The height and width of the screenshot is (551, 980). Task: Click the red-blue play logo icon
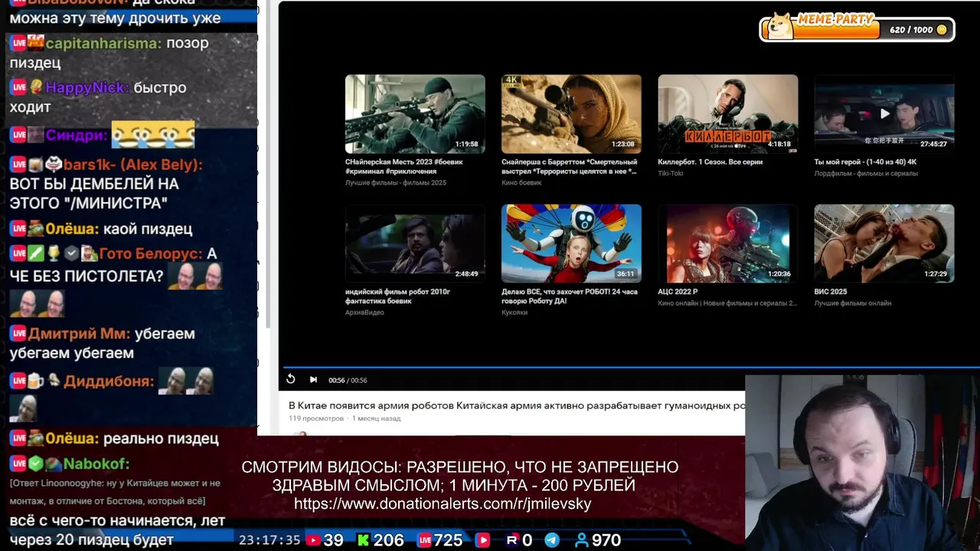482,540
